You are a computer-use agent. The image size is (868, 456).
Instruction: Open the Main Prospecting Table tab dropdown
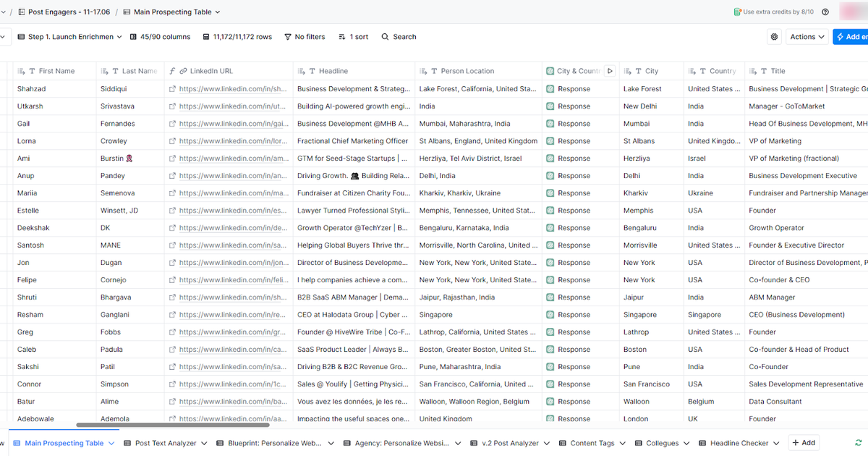[x=111, y=442]
